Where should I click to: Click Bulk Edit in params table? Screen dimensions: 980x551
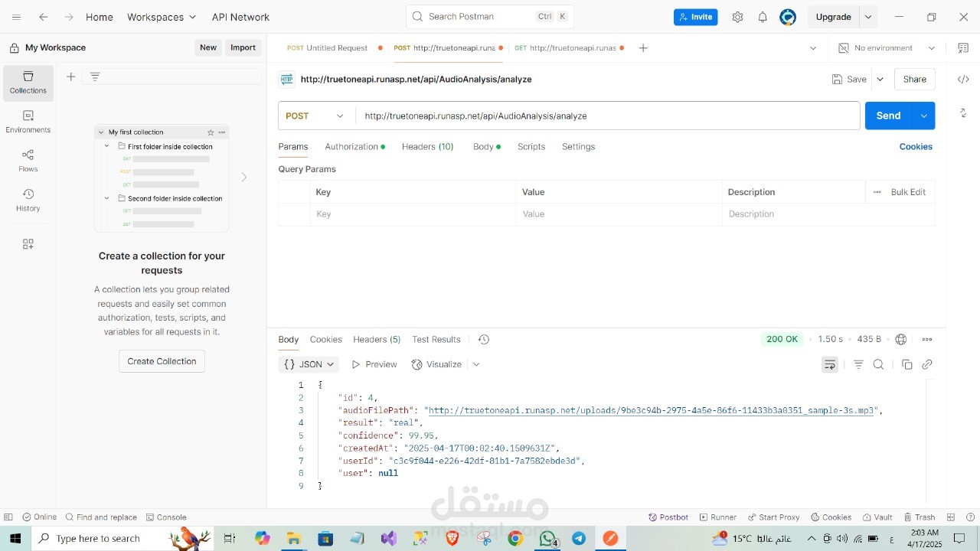(908, 192)
